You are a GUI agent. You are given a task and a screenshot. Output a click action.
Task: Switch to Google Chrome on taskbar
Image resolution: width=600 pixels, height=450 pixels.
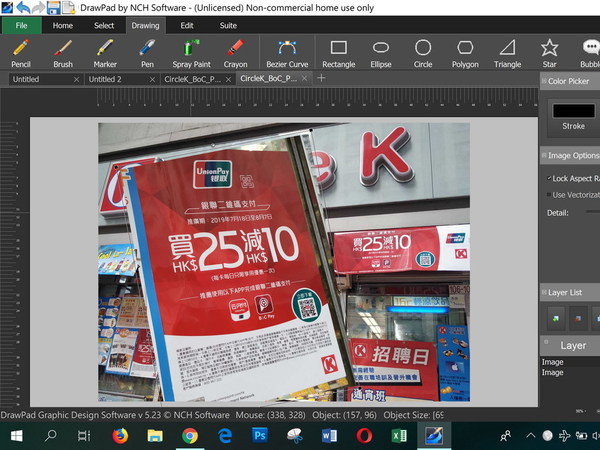click(190, 436)
